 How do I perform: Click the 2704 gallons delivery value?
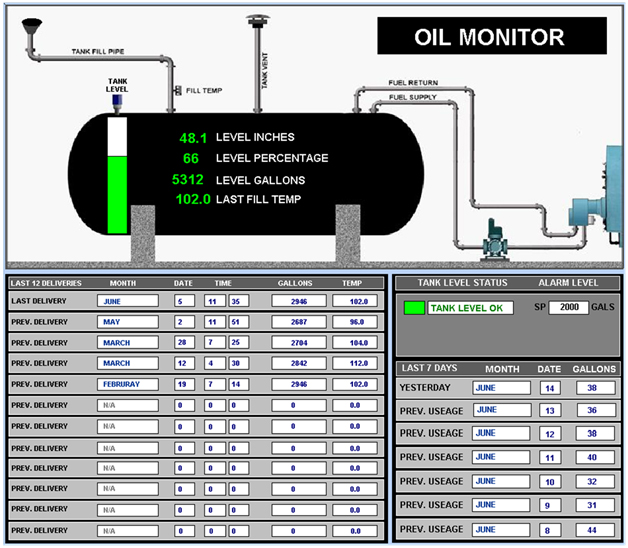(x=299, y=342)
